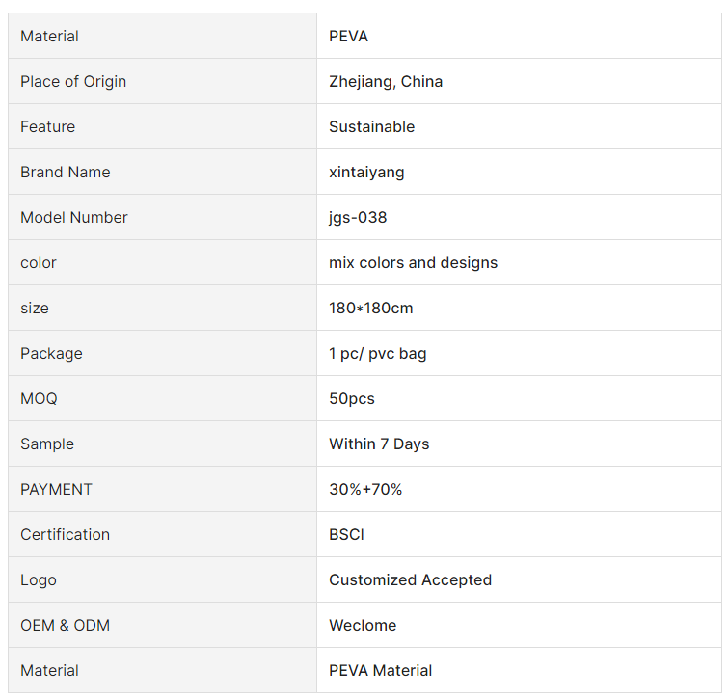This screenshot has height=700, width=728.
Task: Click the 30%+70% payment value
Action: [x=365, y=490]
